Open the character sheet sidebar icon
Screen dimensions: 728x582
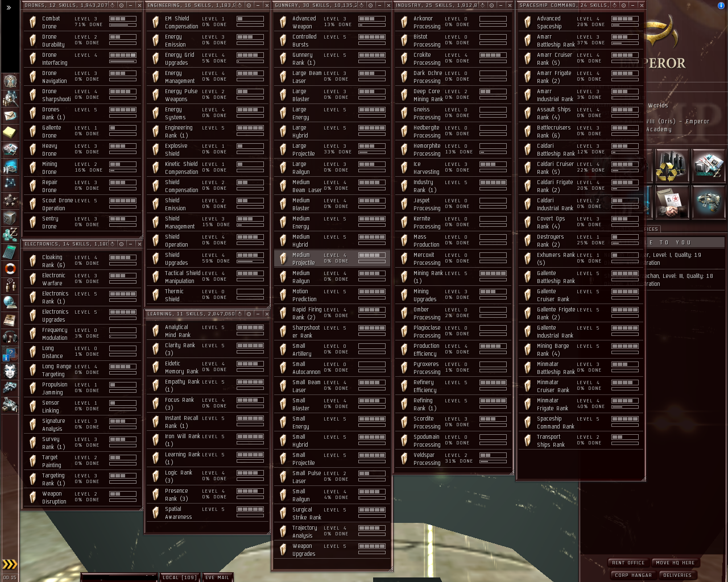point(10,80)
